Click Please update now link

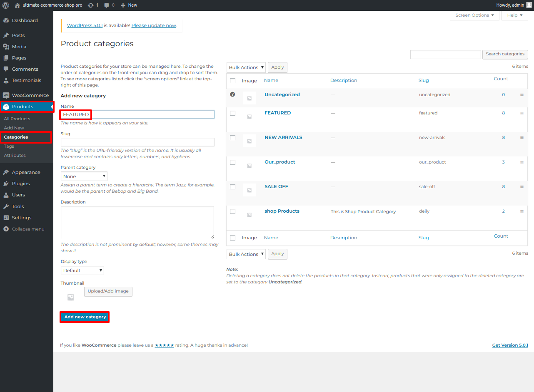point(154,25)
